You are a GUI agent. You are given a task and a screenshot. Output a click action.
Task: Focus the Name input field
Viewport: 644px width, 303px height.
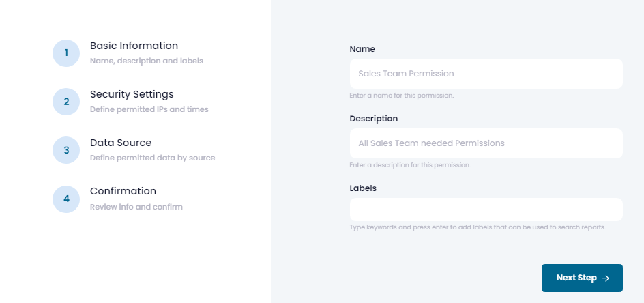[x=486, y=74]
